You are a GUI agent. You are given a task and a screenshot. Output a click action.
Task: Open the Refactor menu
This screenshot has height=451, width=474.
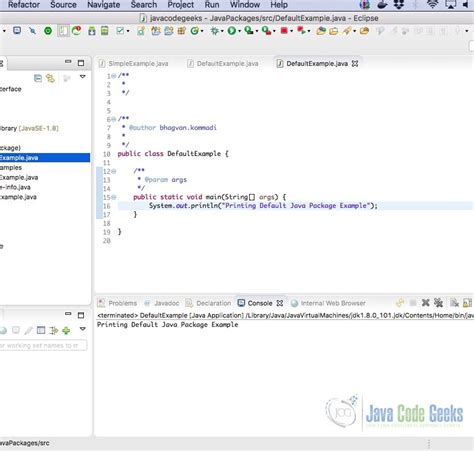click(x=24, y=5)
